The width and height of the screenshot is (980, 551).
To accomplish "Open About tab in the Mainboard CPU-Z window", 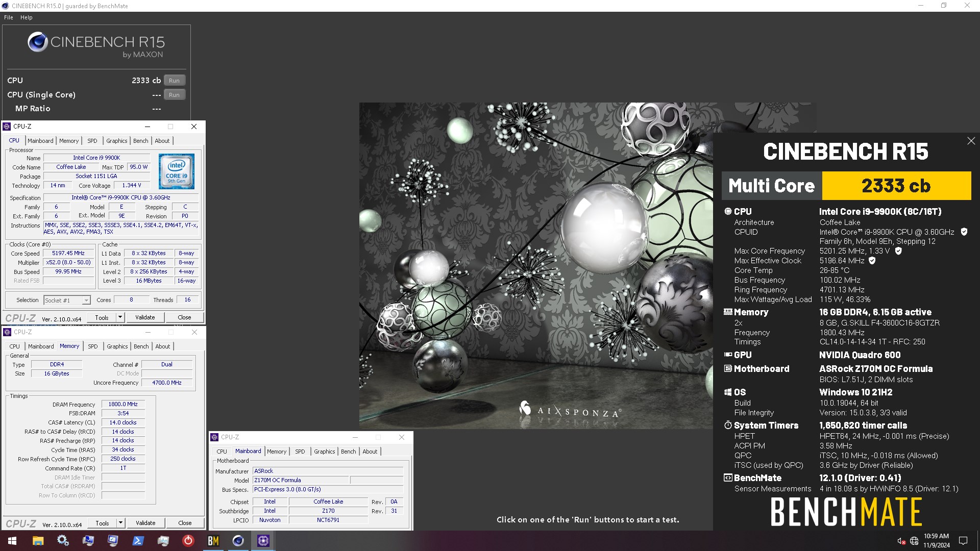I will pyautogui.click(x=370, y=452).
